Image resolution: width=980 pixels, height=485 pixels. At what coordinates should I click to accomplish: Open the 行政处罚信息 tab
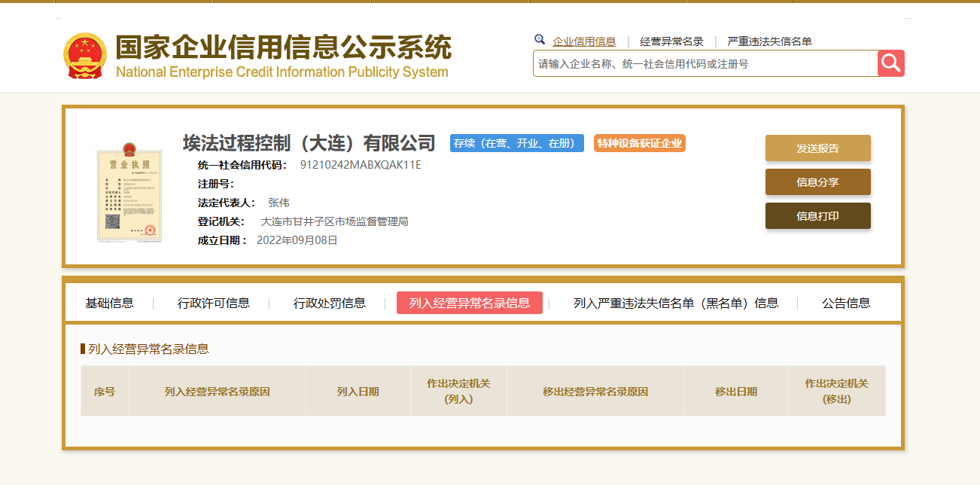(330, 303)
